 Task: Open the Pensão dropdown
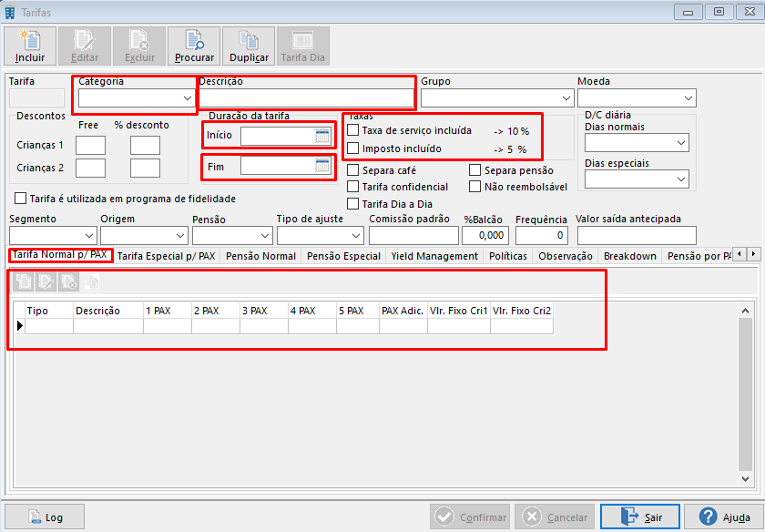click(x=265, y=236)
